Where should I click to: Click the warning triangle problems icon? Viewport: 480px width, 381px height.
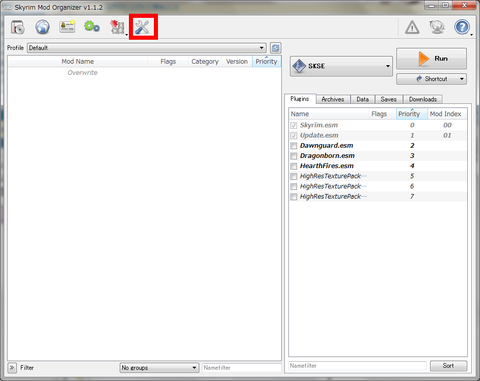(x=412, y=27)
